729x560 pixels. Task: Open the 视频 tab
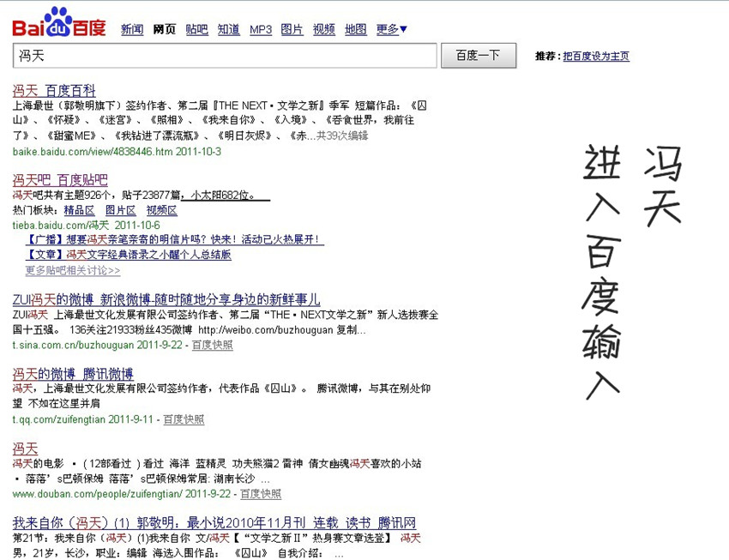pos(324,30)
